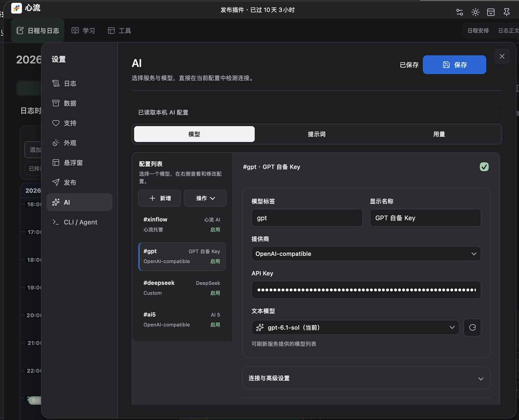Open the 工具 main tab
Viewport: 519px width, 420px height.
click(120, 31)
